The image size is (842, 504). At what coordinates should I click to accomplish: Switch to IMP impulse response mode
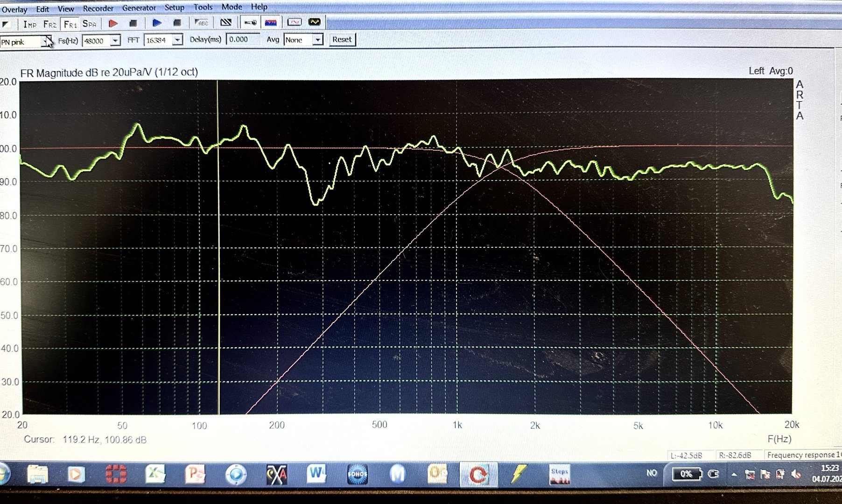pos(30,24)
